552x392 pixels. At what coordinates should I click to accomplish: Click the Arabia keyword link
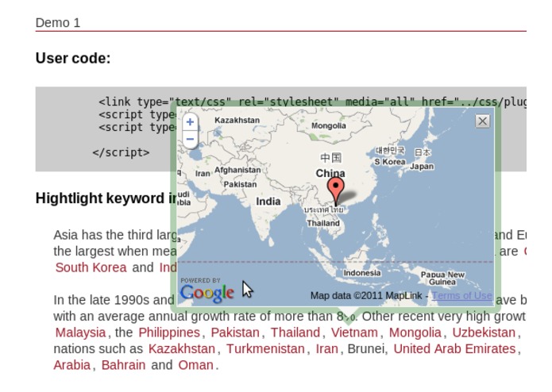pos(72,365)
